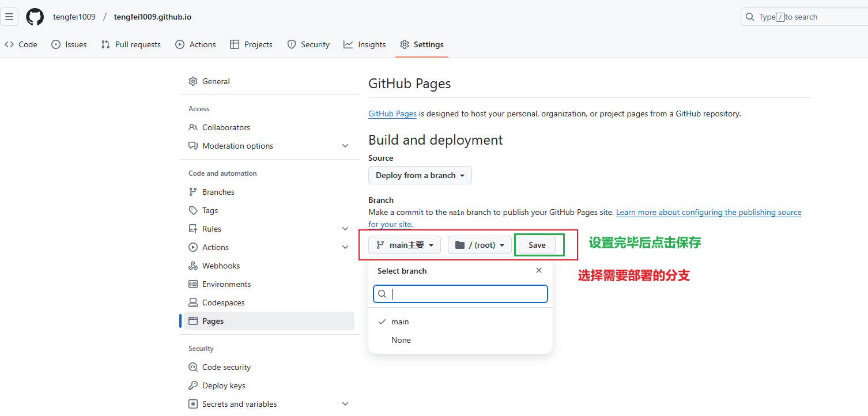Open Codespaces settings page
The width and height of the screenshot is (868, 416).
pos(269,302)
